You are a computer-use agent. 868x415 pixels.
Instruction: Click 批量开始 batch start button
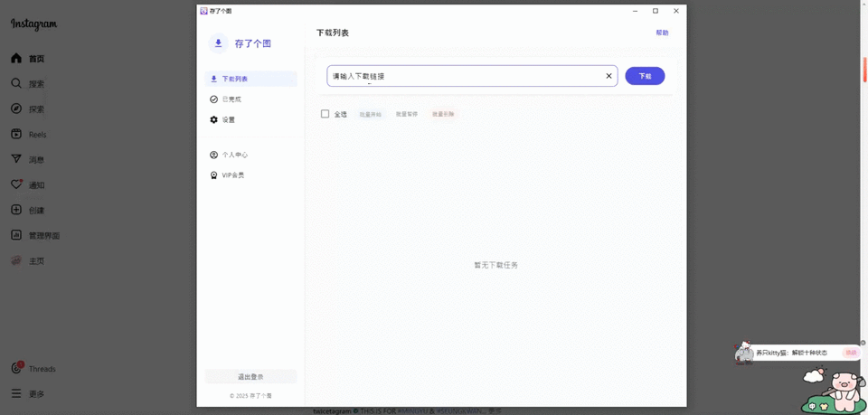(x=371, y=115)
